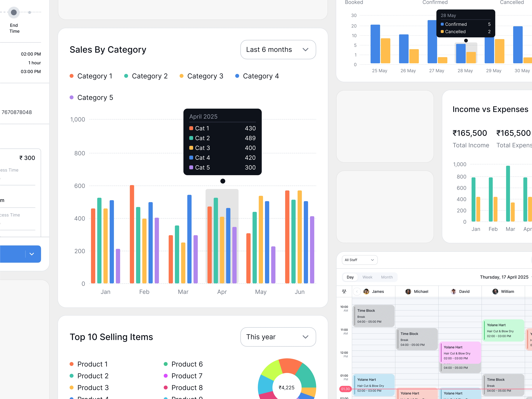Click Feb bars in Income vs Expenses
532x399 pixels.
coord(493,199)
